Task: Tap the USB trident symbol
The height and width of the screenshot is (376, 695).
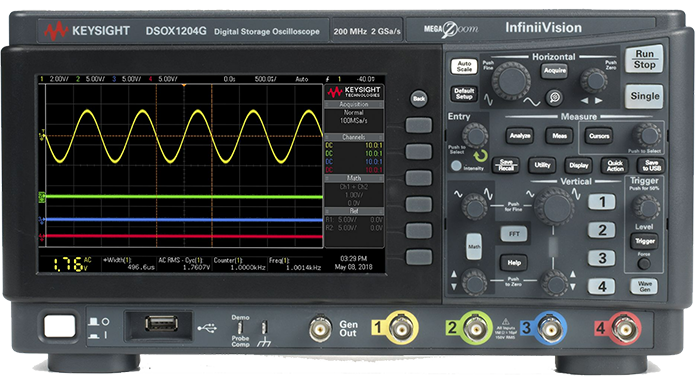Action: 207,328
